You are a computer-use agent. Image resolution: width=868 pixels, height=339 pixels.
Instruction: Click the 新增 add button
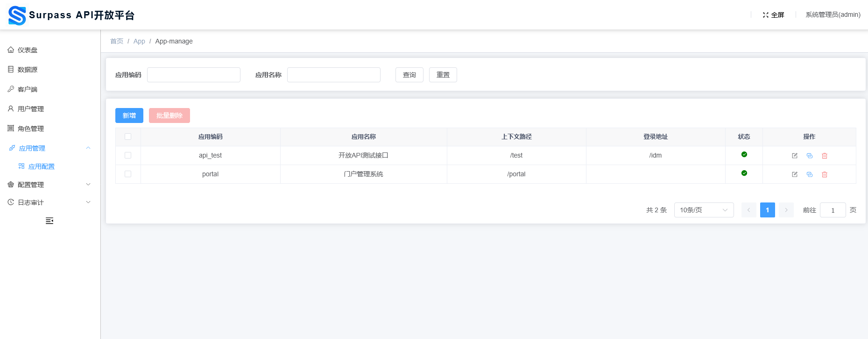pyautogui.click(x=129, y=115)
